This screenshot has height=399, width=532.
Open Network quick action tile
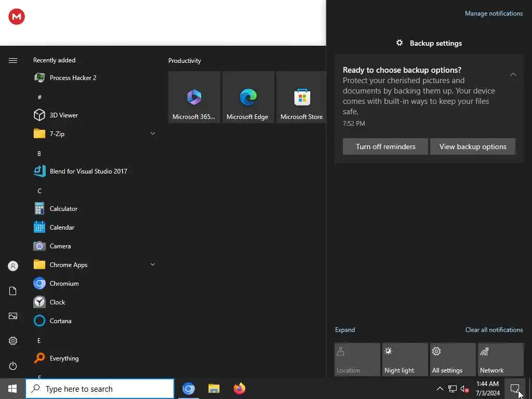501,360
